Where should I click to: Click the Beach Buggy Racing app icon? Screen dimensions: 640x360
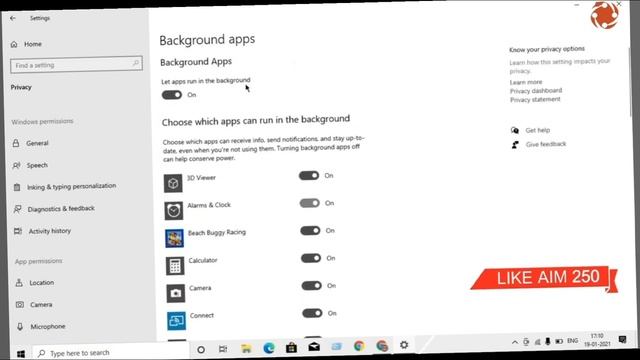174,238
